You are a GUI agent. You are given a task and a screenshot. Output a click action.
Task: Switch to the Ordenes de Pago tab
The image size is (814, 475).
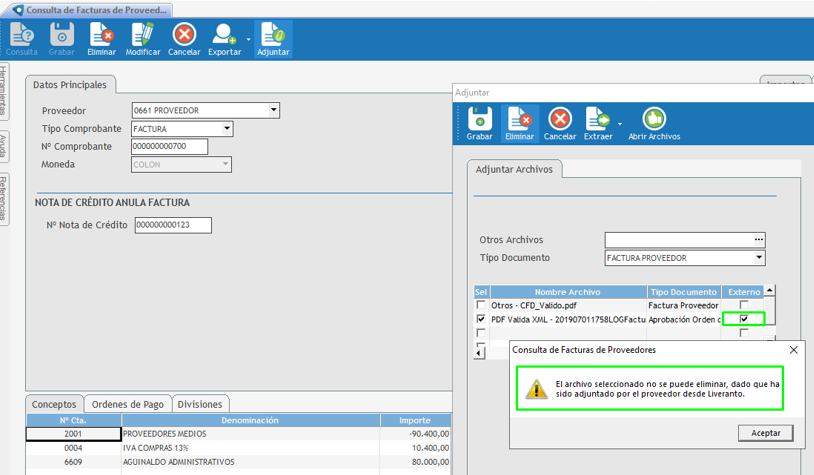pos(128,404)
